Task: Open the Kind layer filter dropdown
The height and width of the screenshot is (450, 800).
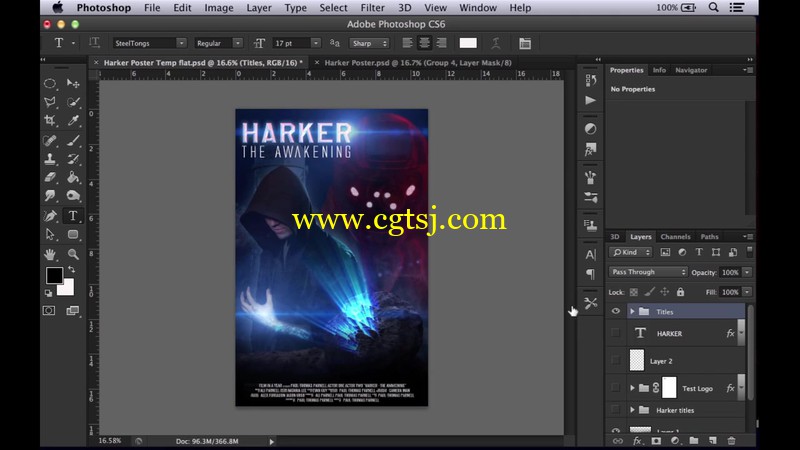Action: click(631, 252)
